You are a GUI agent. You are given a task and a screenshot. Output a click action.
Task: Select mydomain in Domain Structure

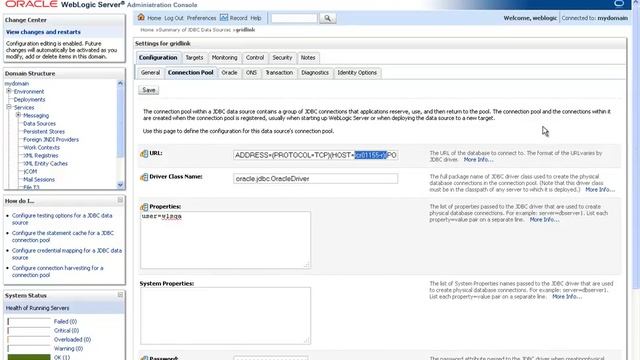pyautogui.click(x=17, y=83)
